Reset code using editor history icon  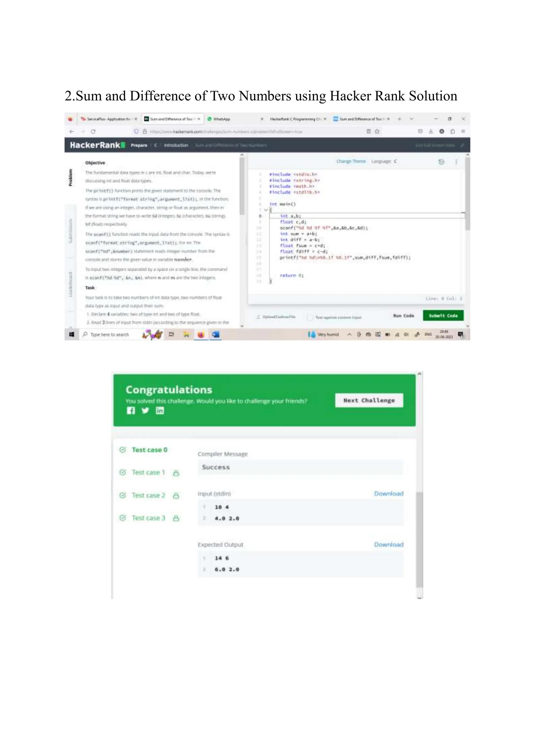441,162
